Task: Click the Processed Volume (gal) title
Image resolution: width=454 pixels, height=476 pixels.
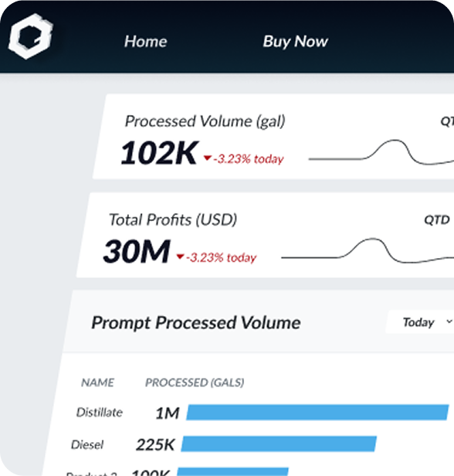Action: (205, 121)
